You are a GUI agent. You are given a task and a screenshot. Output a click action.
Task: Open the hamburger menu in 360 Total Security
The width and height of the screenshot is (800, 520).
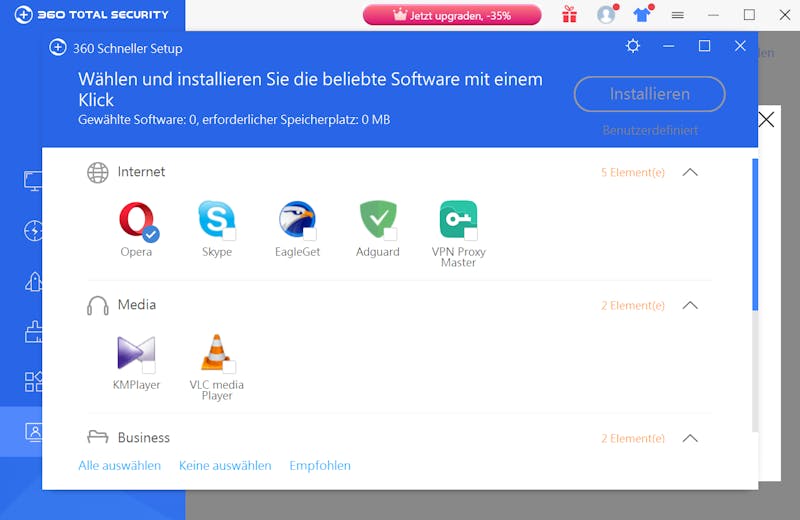(678, 15)
